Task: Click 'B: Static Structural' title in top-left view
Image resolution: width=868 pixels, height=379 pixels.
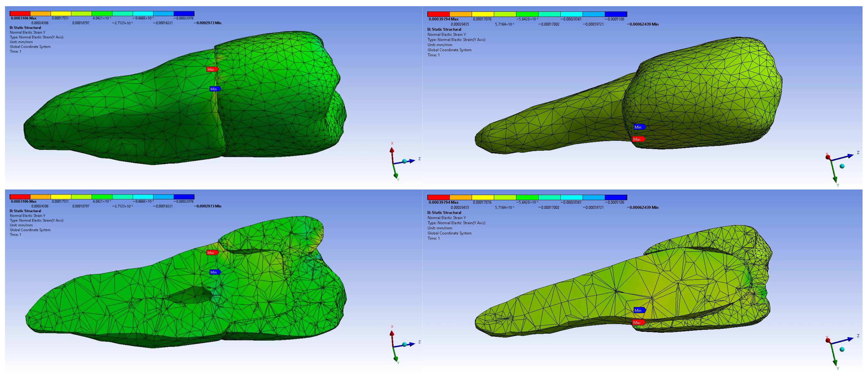Action: click(x=25, y=28)
